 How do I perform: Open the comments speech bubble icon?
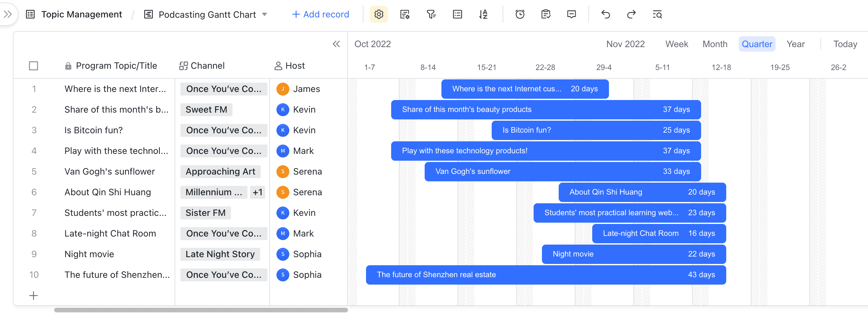572,14
